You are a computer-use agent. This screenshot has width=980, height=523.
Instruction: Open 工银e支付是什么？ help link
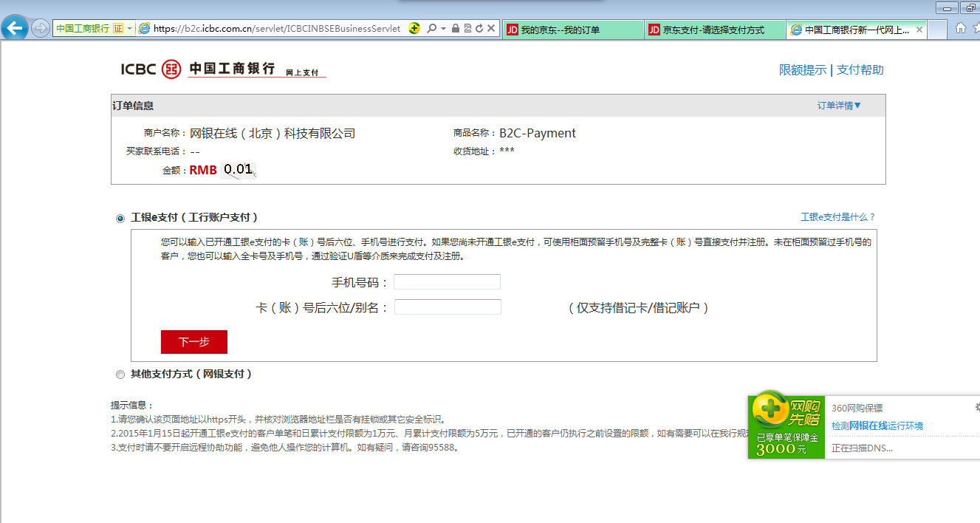(x=838, y=217)
